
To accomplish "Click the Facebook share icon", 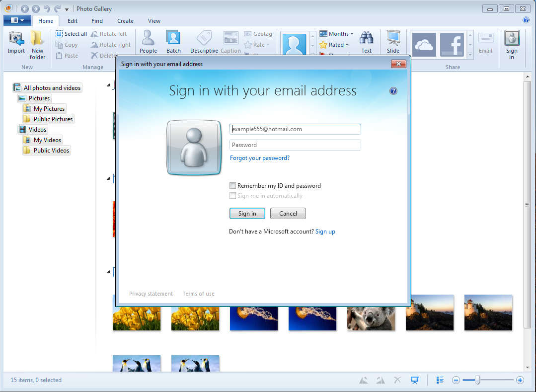I will (452, 45).
